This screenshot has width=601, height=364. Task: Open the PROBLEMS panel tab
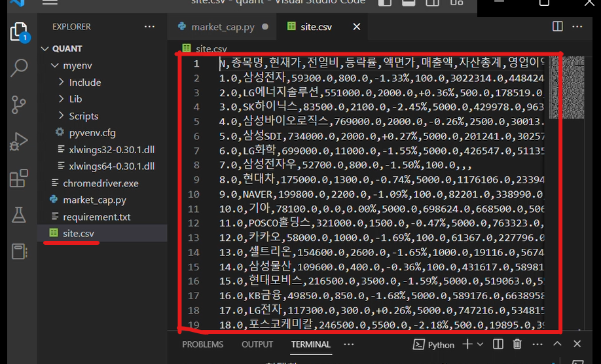tap(202, 344)
